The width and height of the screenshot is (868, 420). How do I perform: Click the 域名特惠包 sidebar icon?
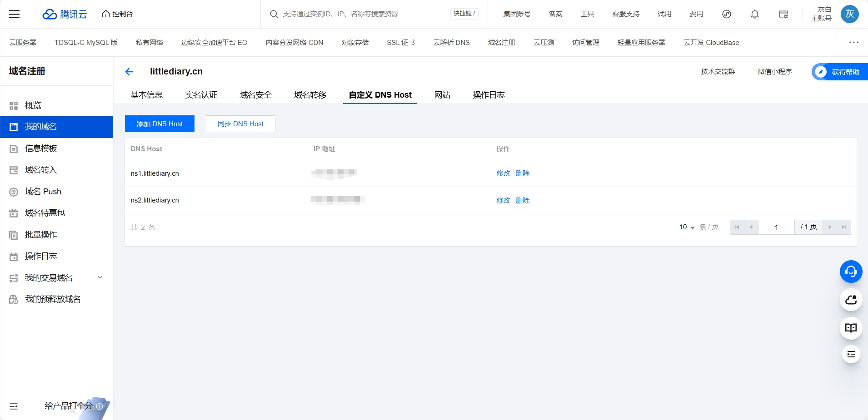14,213
